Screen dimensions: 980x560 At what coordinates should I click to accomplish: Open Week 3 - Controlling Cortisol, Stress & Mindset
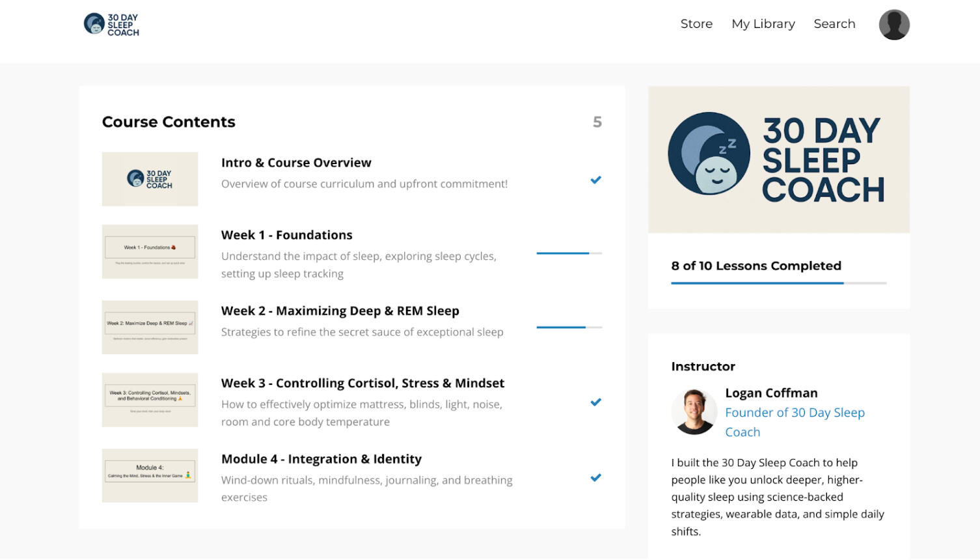(362, 384)
